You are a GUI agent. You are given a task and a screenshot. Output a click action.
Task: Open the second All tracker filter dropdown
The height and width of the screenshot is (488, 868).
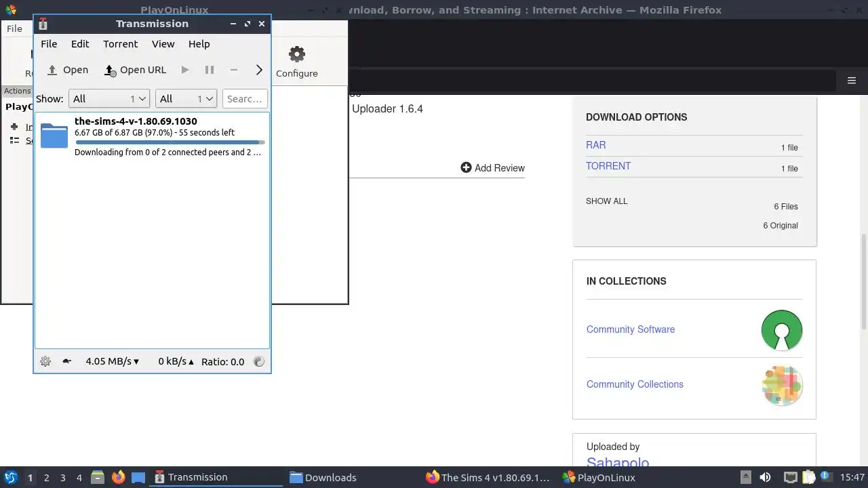pyautogui.click(x=186, y=99)
